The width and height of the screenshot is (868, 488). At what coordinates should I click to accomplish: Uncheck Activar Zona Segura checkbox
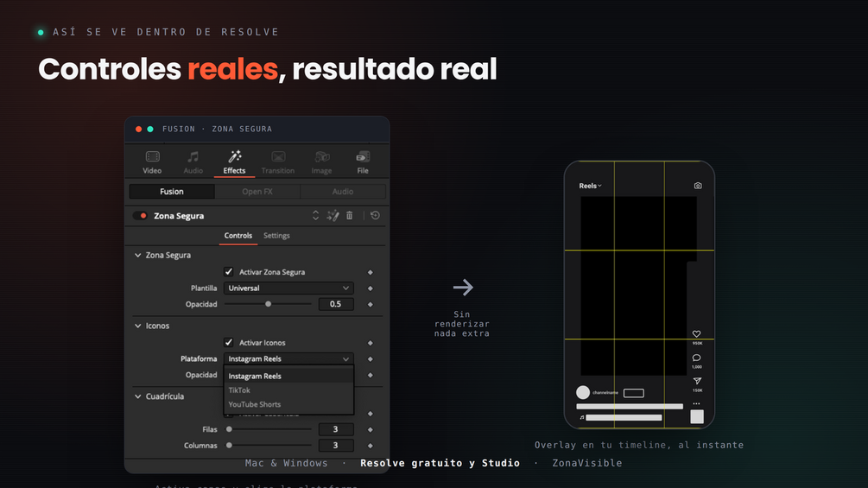pyautogui.click(x=229, y=272)
